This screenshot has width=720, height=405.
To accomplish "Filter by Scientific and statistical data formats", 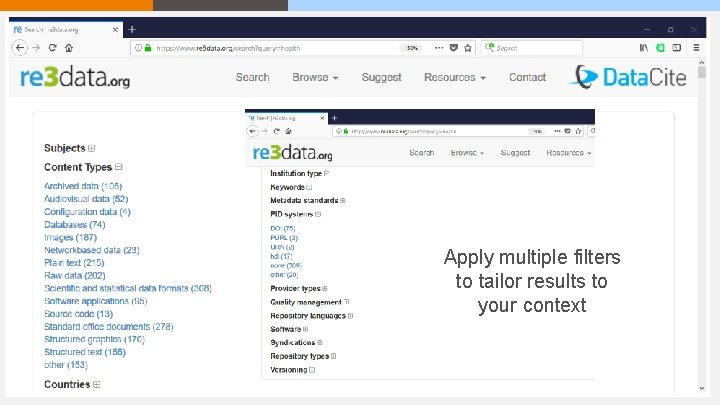I will [x=128, y=288].
